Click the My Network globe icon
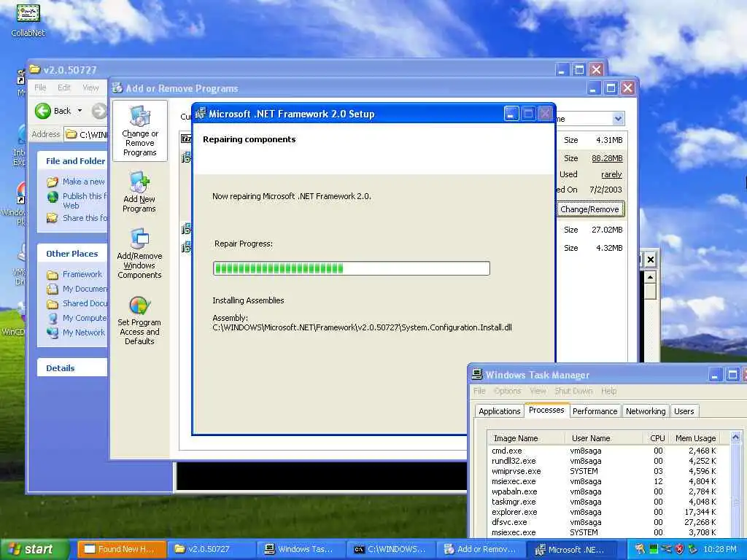The height and width of the screenshot is (560, 747). click(53, 332)
